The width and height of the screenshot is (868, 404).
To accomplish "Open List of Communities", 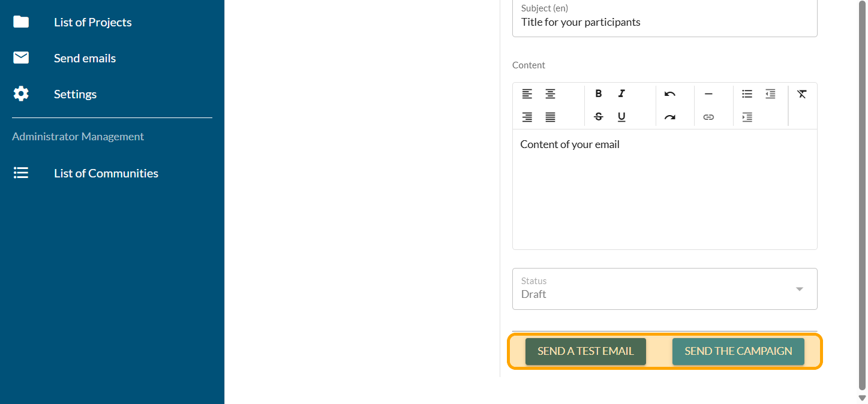I will click(x=106, y=173).
